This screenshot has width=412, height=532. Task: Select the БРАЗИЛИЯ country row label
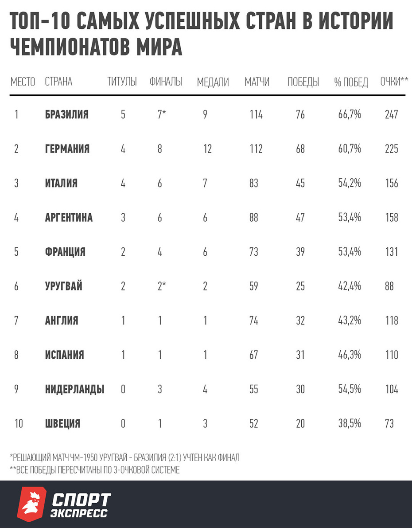pos(67,115)
